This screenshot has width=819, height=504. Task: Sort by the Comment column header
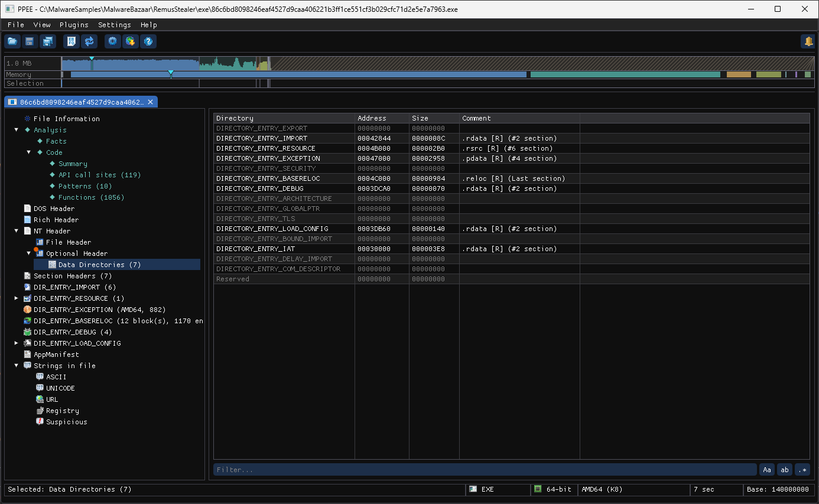519,118
